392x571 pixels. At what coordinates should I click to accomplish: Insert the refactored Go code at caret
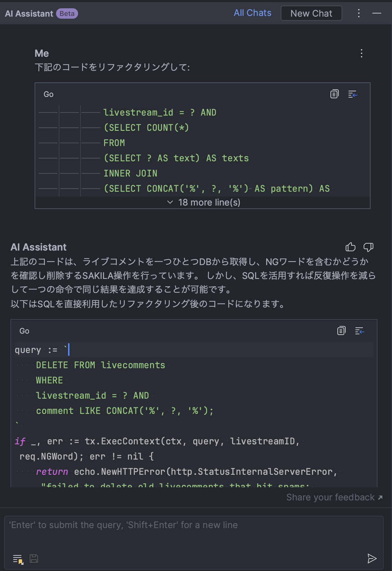360,331
